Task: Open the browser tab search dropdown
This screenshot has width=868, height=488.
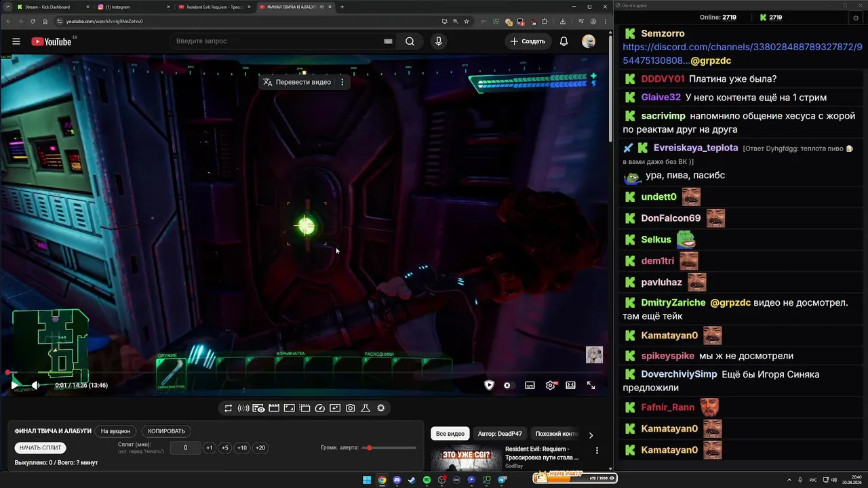Action: coord(6,7)
